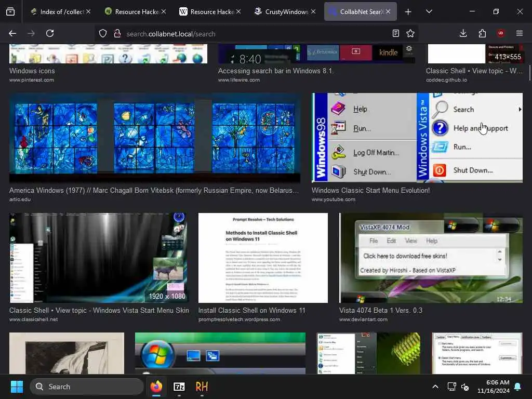Open Firefox from the taskbar
The height and width of the screenshot is (399, 532).
tap(156, 387)
